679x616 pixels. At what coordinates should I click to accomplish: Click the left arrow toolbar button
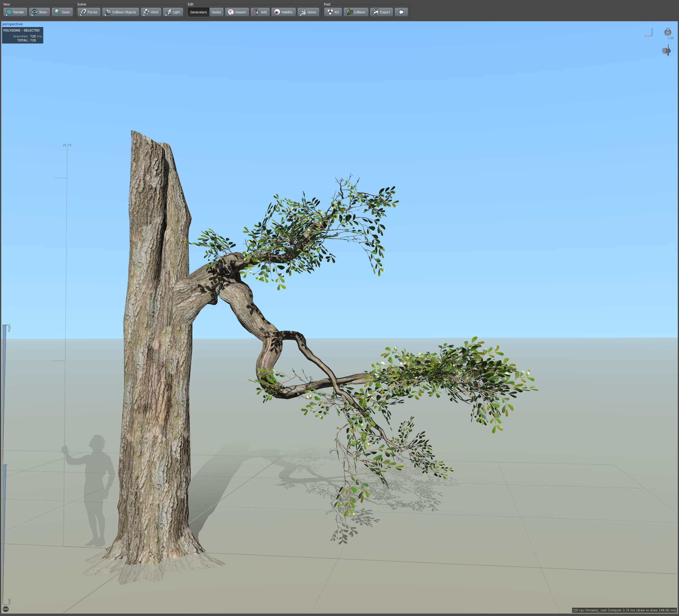pyautogui.click(x=401, y=12)
